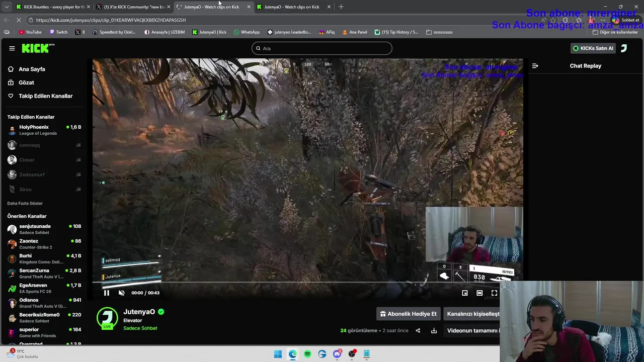The image size is (644, 362).
Task: Open superior recommended channel
Action: tap(44, 332)
